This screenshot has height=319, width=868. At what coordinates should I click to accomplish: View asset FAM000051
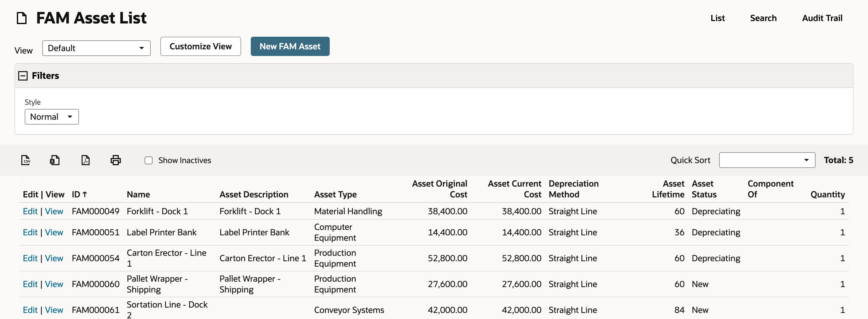[x=54, y=233]
